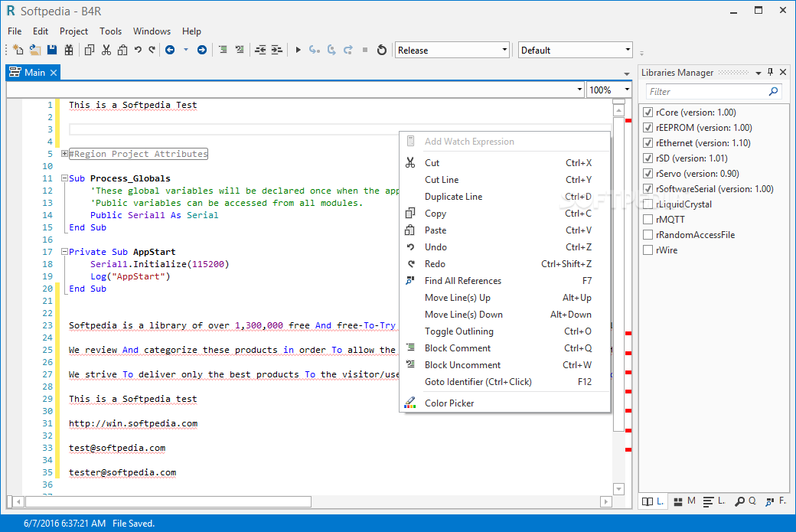This screenshot has width=796, height=532.
Task: Pin the Libraries Manager panel
Action: pyautogui.click(x=770, y=72)
